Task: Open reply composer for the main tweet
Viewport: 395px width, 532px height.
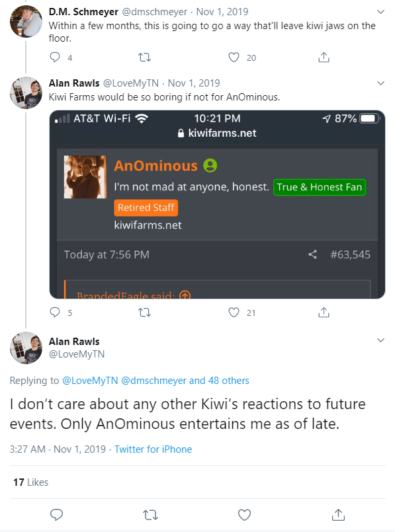Action: (x=56, y=515)
